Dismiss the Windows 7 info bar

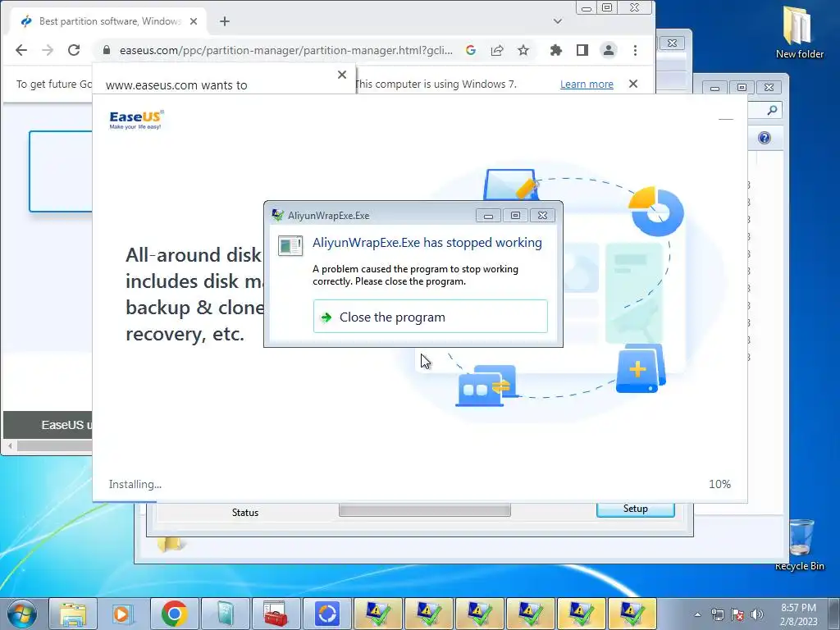633,84
